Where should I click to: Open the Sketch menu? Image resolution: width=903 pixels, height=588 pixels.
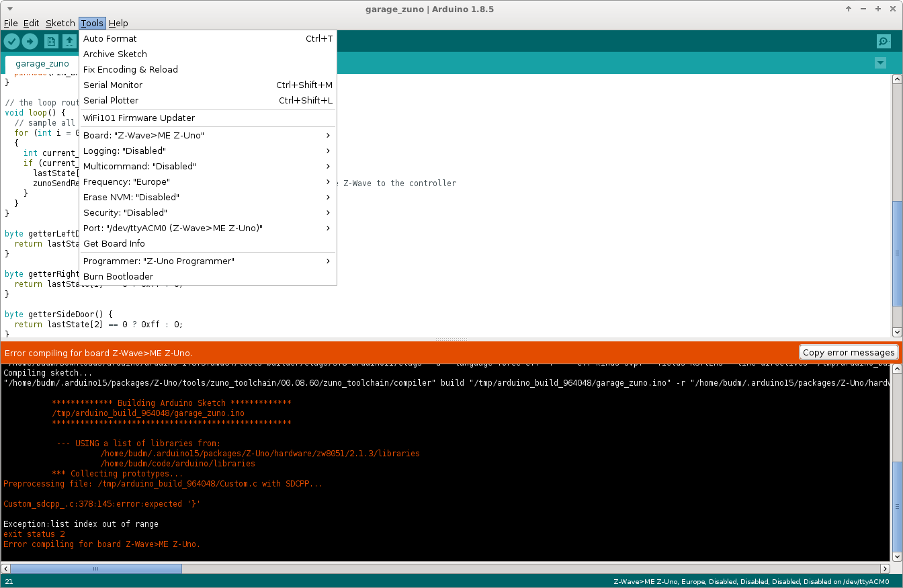click(60, 23)
